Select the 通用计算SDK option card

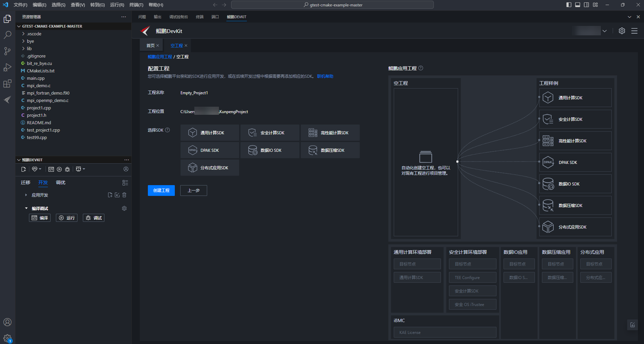[x=210, y=133]
